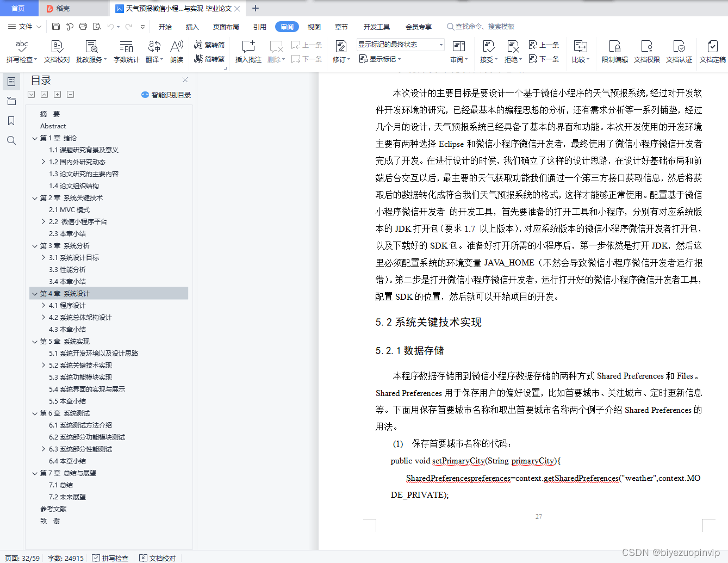Click the 翻译 translate icon
The image size is (728, 563).
click(154, 46)
